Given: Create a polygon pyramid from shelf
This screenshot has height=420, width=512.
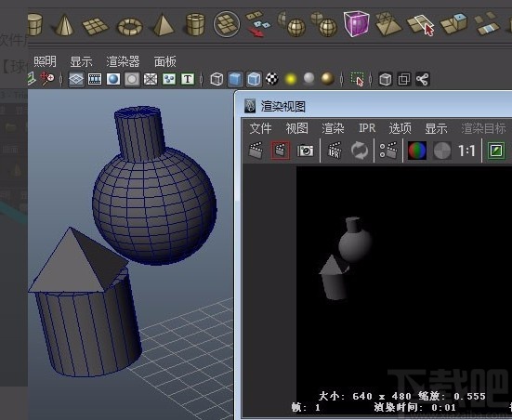Looking at the screenshot, I should tap(163, 25).
